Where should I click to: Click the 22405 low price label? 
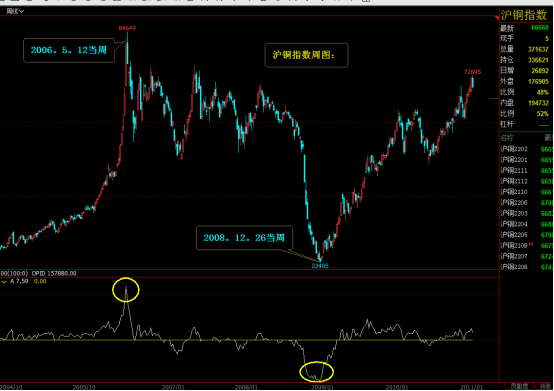(x=320, y=266)
